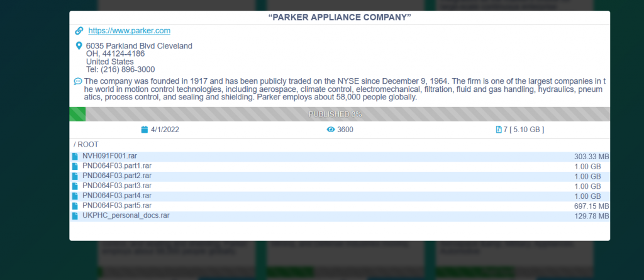Click the PUBLISHED 3% progress bar
The image size is (644, 280).
coord(340,115)
